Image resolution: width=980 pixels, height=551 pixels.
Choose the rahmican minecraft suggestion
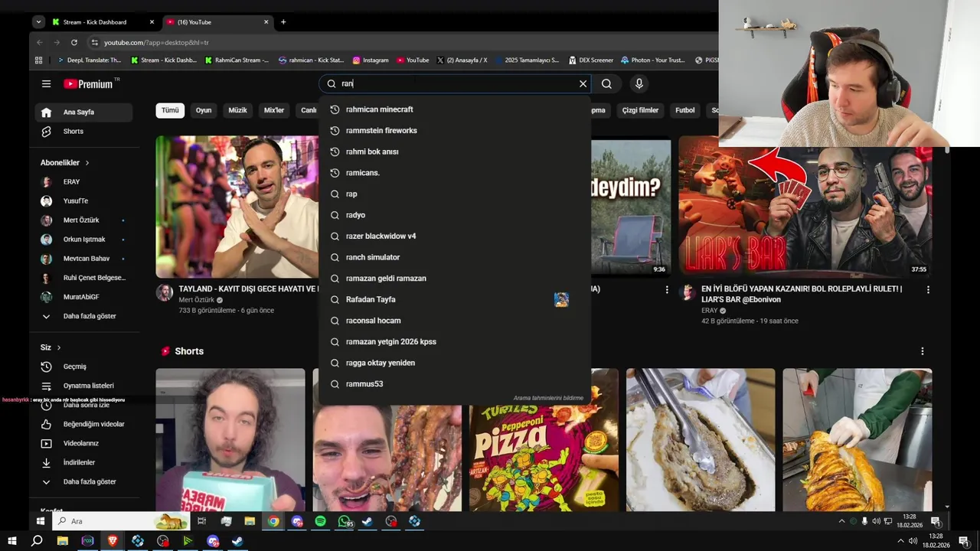[x=455, y=109]
